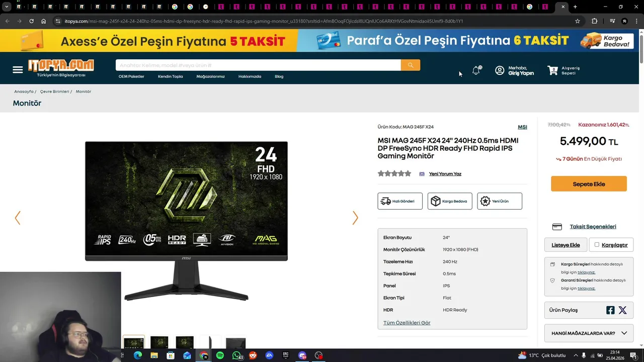Click the itopya.com logo
The image size is (644, 362).
pos(61,68)
